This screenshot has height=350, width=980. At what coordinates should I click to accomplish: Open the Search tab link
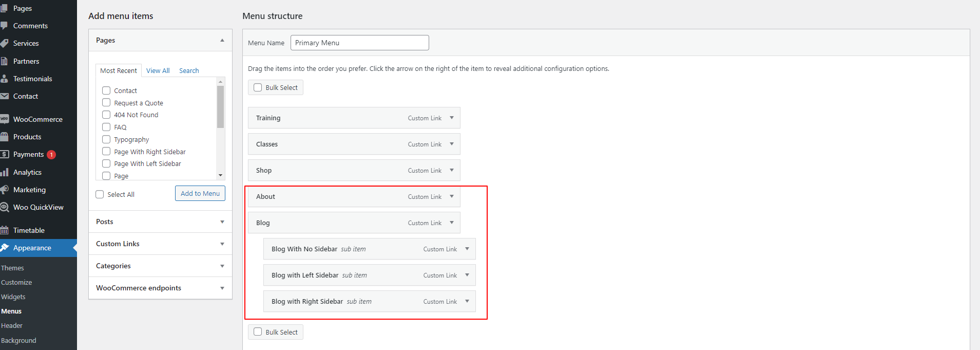(x=189, y=70)
